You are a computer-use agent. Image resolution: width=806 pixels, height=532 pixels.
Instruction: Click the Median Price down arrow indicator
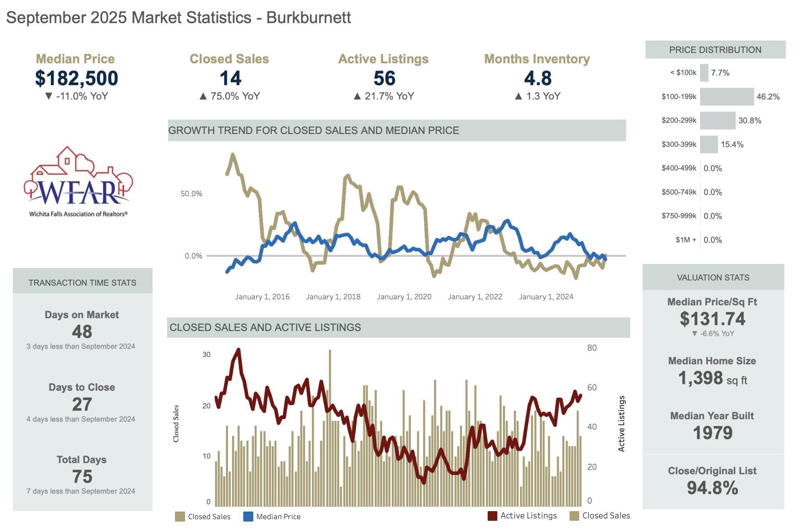click(49, 96)
